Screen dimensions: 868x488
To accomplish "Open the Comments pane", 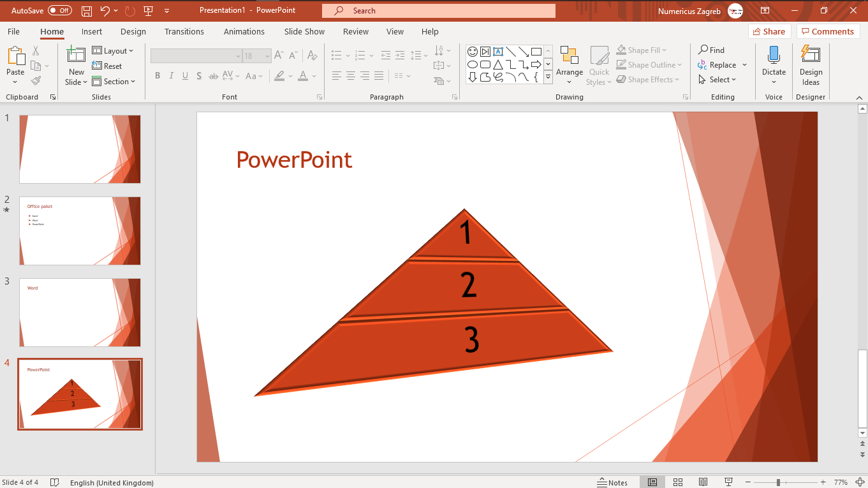I will (x=828, y=31).
